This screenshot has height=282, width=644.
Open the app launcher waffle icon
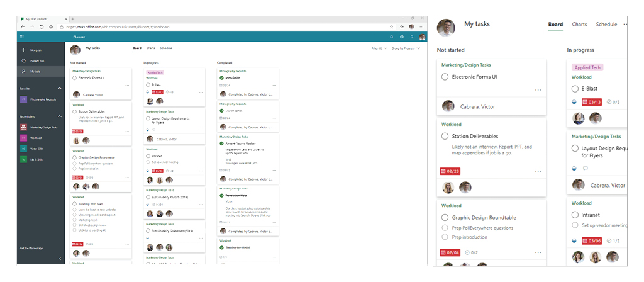(x=22, y=37)
